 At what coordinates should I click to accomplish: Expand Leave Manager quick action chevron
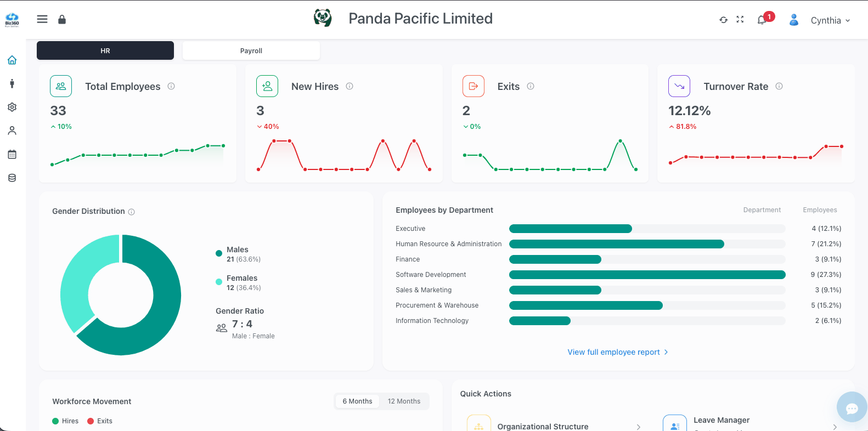pos(835,427)
